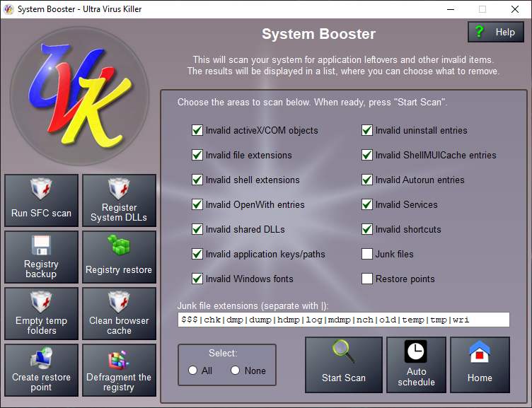This screenshot has width=532, height=408.
Task: Click the Start Scan magnifying glass icon
Action: click(343, 351)
